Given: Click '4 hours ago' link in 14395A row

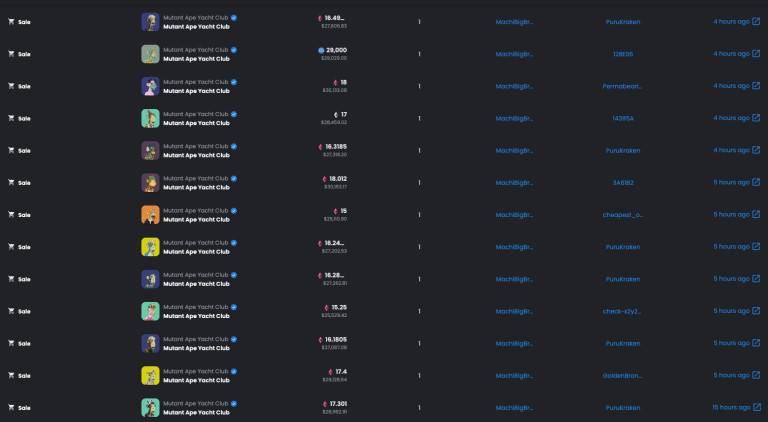Looking at the screenshot, I should pyautogui.click(x=730, y=118).
